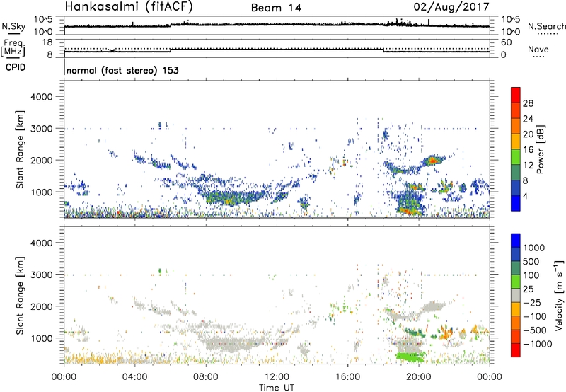Click the Slant Range label of velocity panel
The width and height of the screenshot is (566, 392).
tap(20, 296)
